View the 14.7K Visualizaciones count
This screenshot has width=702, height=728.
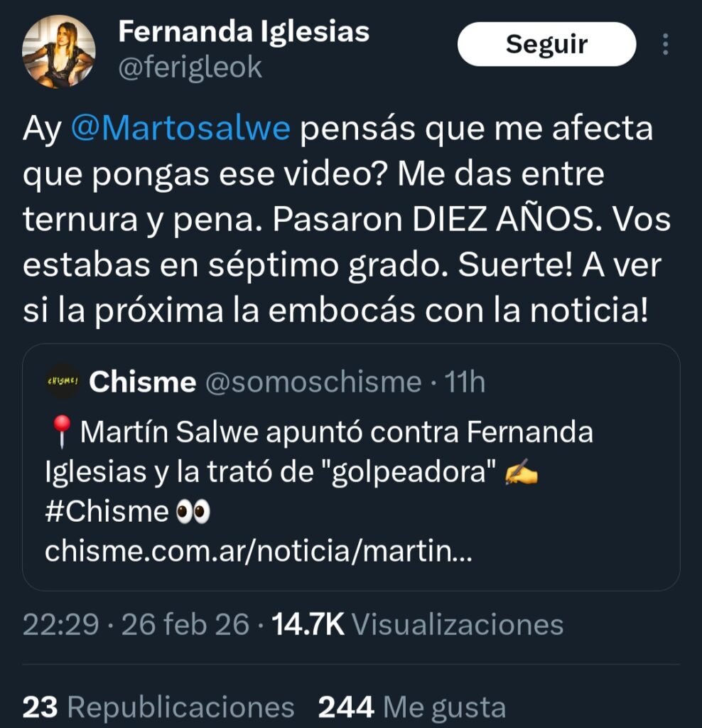[418, 624]
